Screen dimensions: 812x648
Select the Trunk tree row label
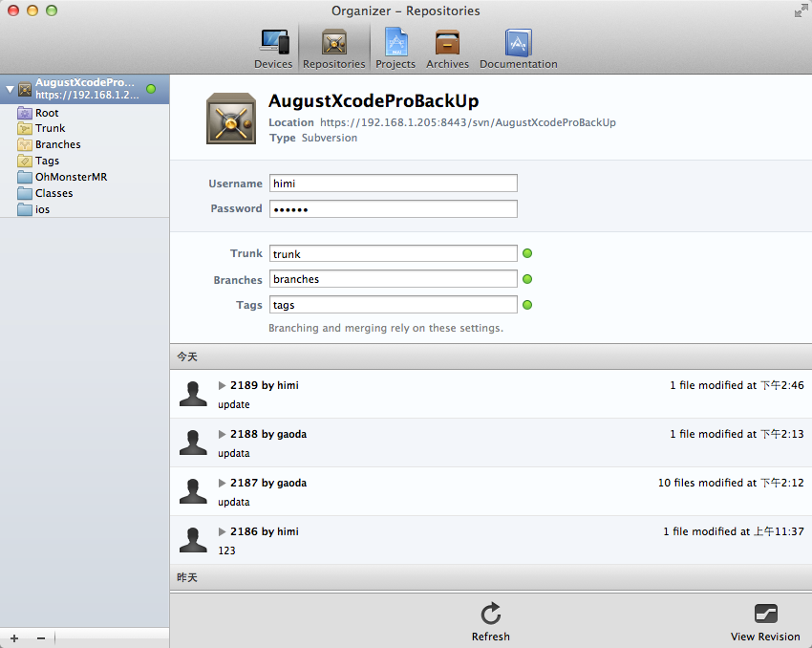[x=51, y=128]
